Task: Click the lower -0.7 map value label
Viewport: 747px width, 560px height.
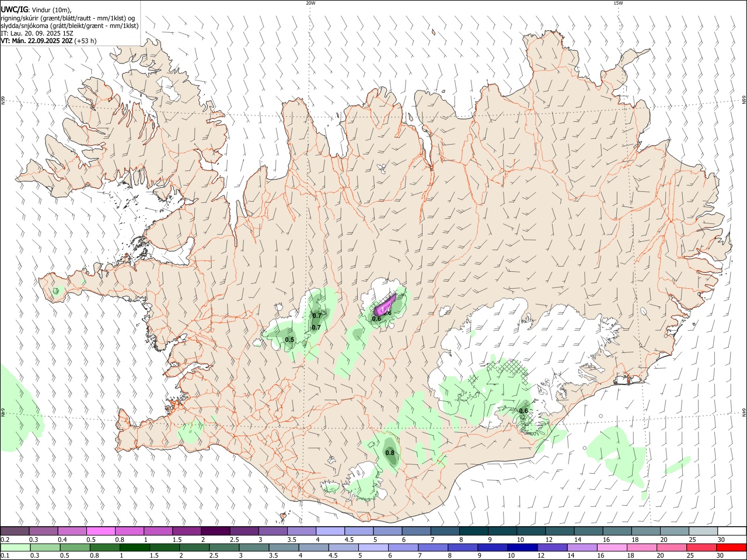Action: click(316, 327)
